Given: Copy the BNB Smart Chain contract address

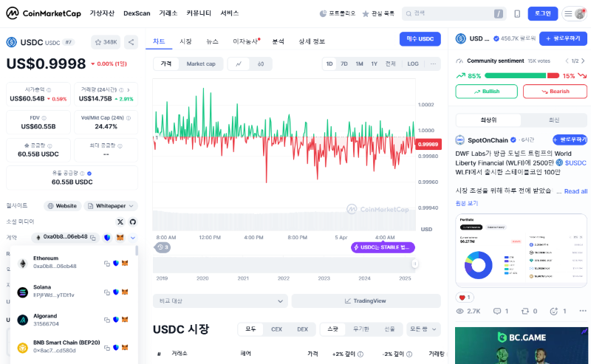Looking at the screenshot, I should 107,348.
